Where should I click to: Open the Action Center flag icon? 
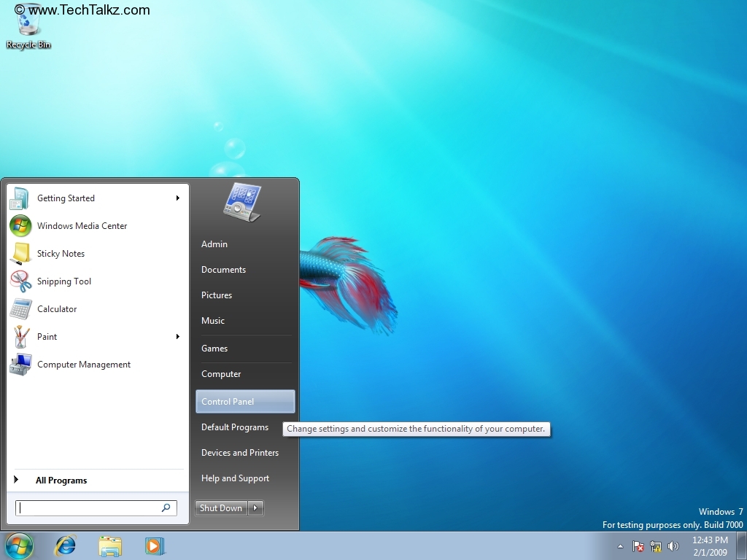coord(638,546)
